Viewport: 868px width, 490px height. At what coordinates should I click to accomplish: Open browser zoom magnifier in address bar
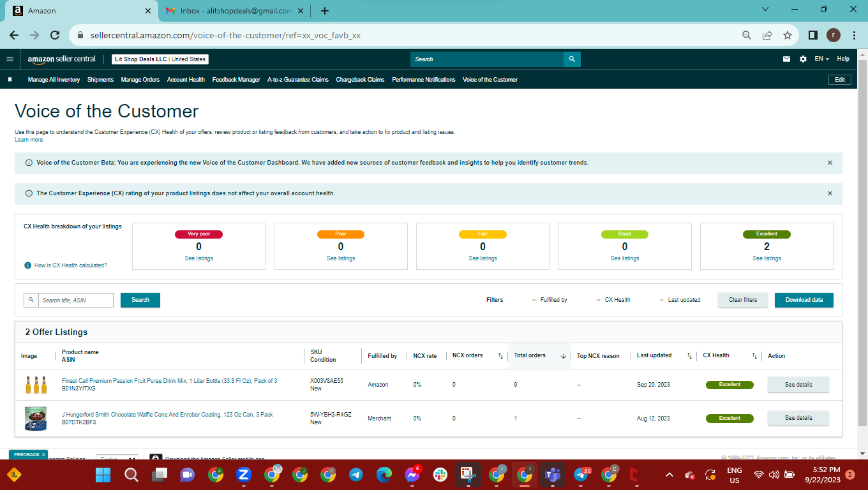coord(747,35)
